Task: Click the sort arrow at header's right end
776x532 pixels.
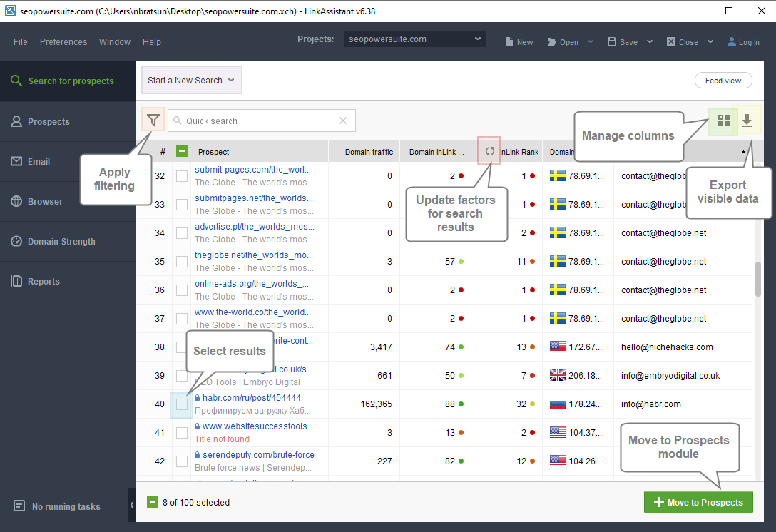Action: point(743,151)
